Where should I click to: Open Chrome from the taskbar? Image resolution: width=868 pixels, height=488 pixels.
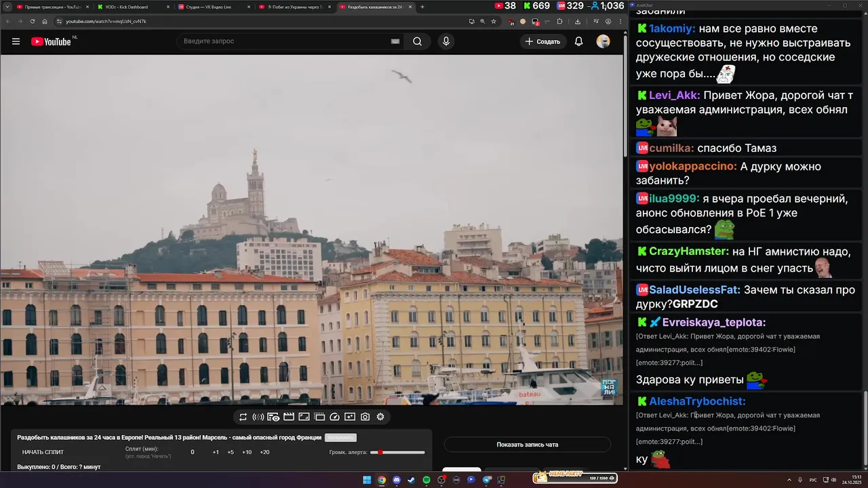coord(382,480)
